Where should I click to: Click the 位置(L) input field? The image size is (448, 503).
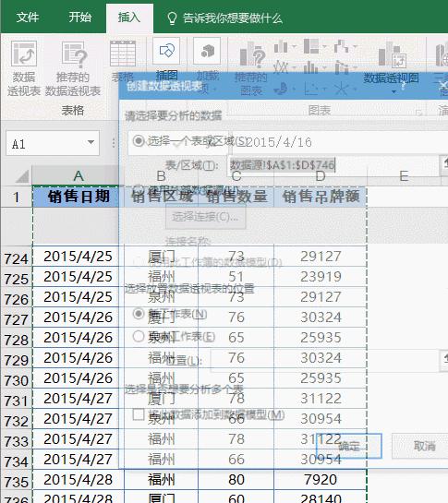(324, 361)
